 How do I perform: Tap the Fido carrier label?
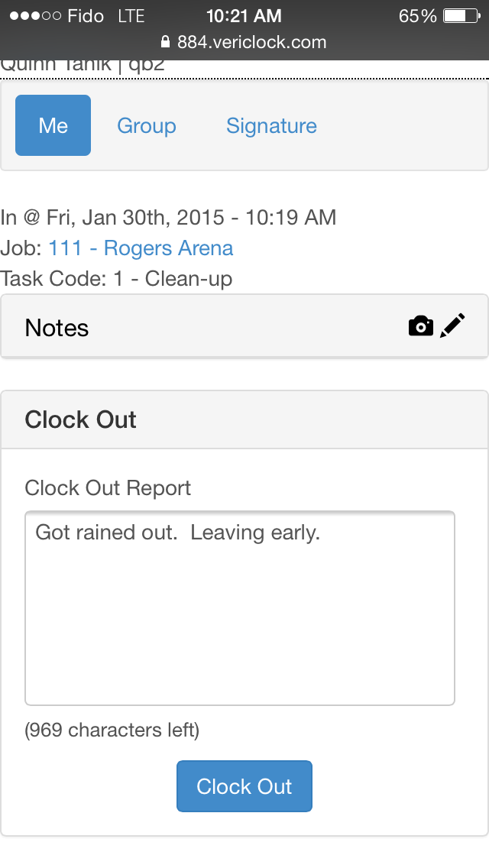coord(86,16)
